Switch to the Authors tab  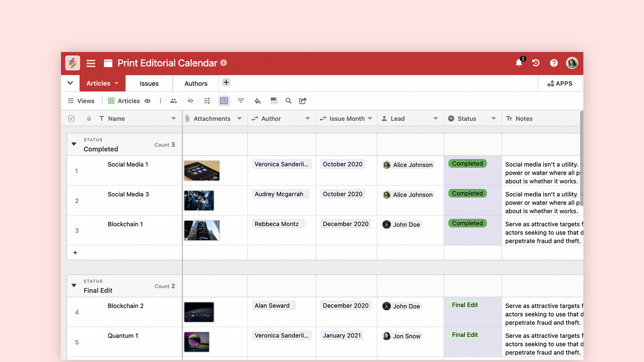click(x=196, y=84)
